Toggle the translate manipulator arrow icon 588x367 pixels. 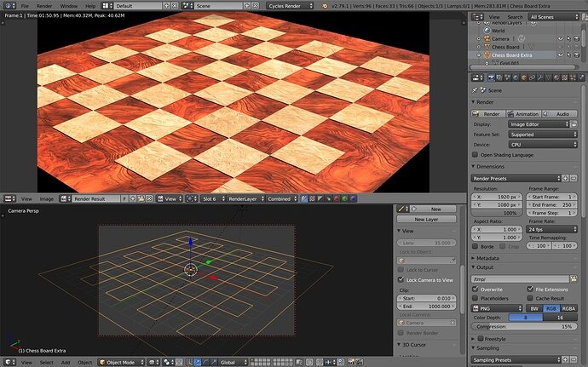pos(197,363)
